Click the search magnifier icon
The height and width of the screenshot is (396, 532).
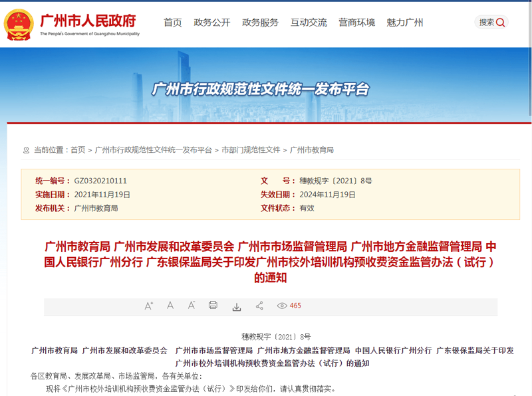(x=501, y=23)
